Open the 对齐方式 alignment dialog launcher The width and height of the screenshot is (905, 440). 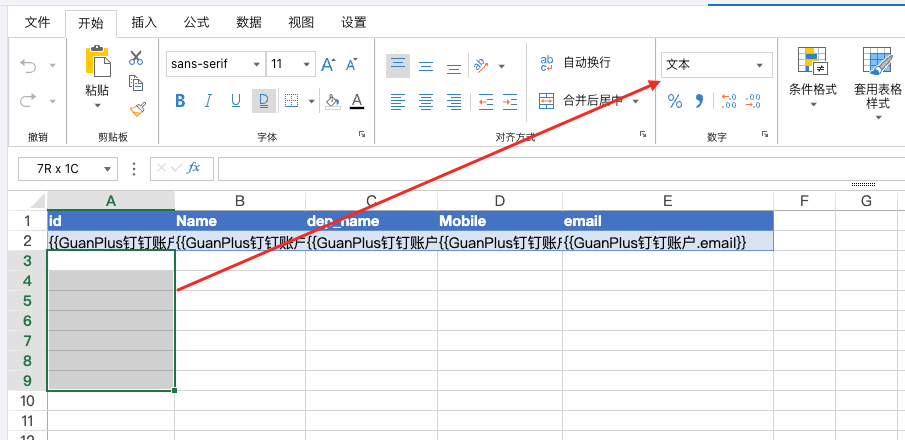click(642, 134)
